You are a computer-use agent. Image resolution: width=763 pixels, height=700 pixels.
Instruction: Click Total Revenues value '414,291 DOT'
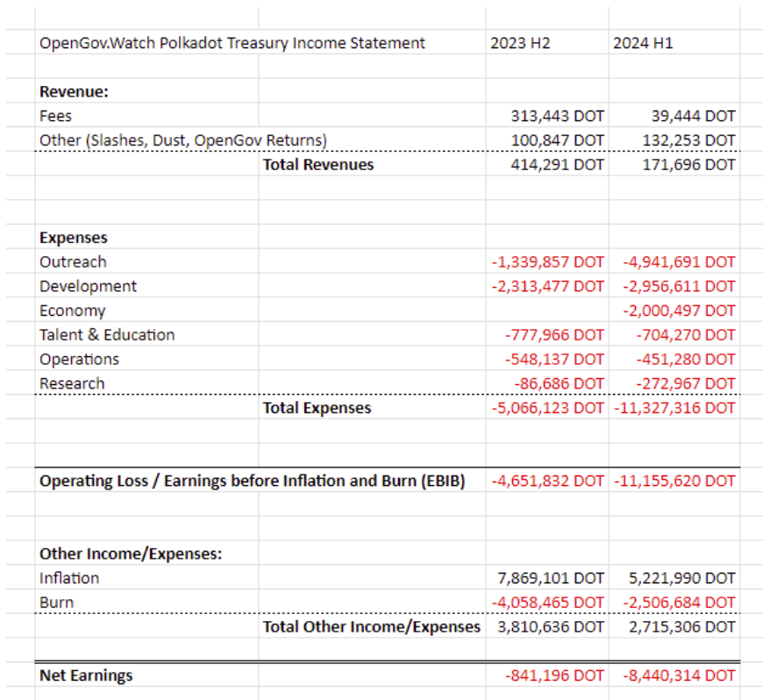click(557, 165)
